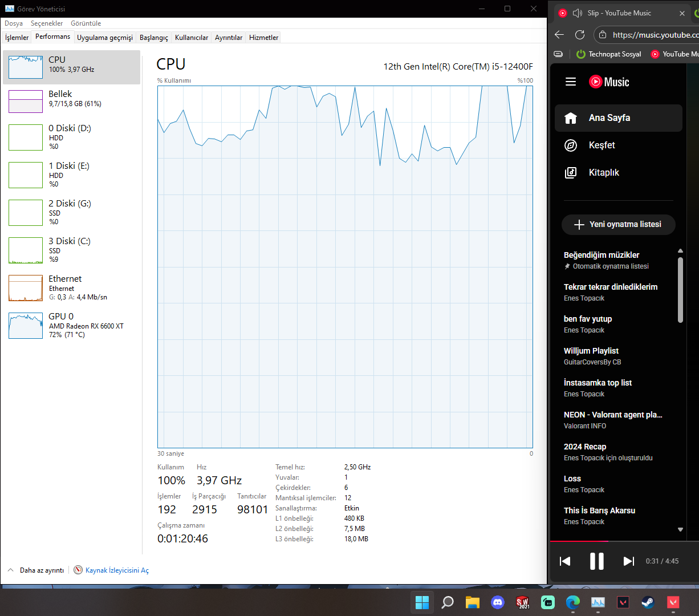Image resolution: width=699 pixels, height=616 pixels.
Task: Collapse details with Daha az ayrıntı
Action: [x=36, y=570]
